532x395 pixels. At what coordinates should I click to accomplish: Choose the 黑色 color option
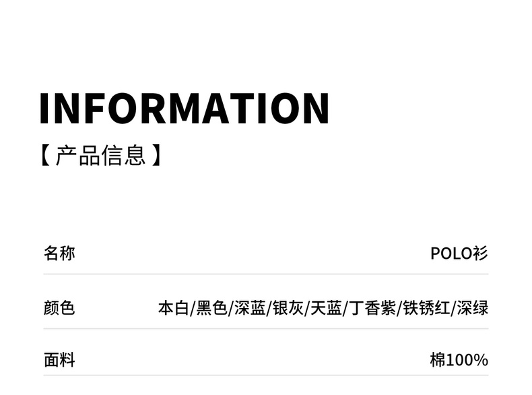click(x=211, y=309)
